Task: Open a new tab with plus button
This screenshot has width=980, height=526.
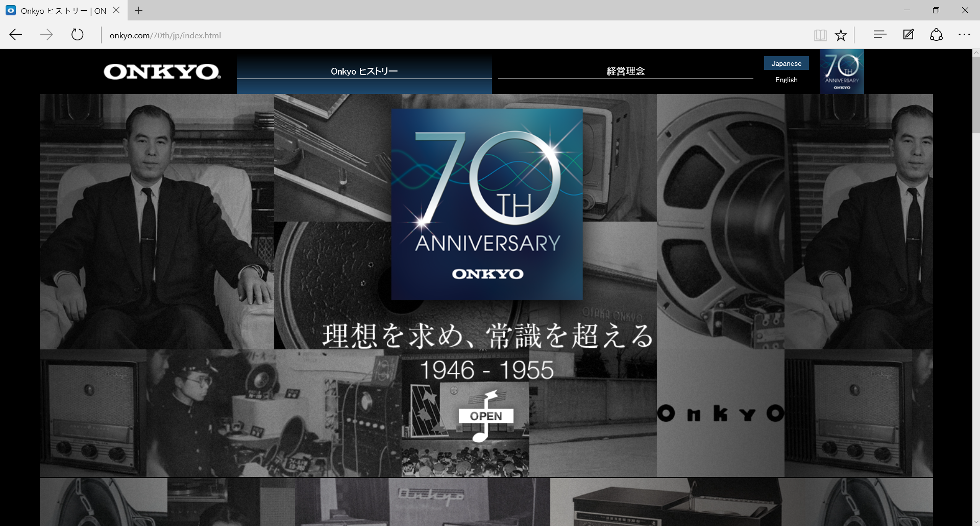Action: (139, 10)
